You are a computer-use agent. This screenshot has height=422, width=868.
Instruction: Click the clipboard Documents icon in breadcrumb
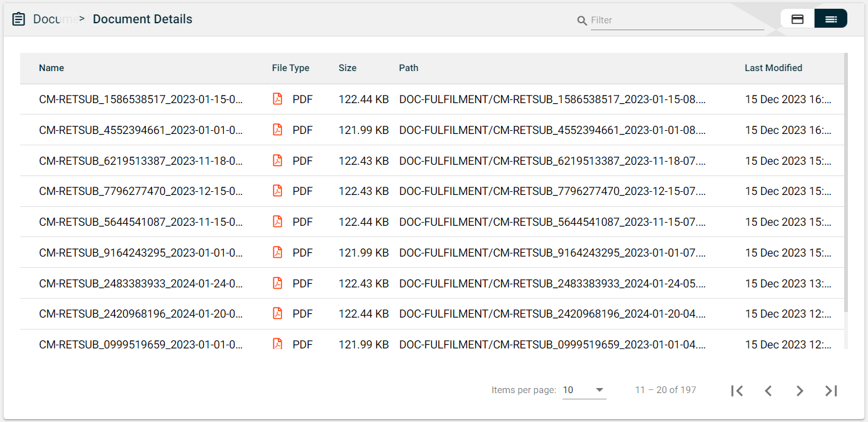point(19,19)
